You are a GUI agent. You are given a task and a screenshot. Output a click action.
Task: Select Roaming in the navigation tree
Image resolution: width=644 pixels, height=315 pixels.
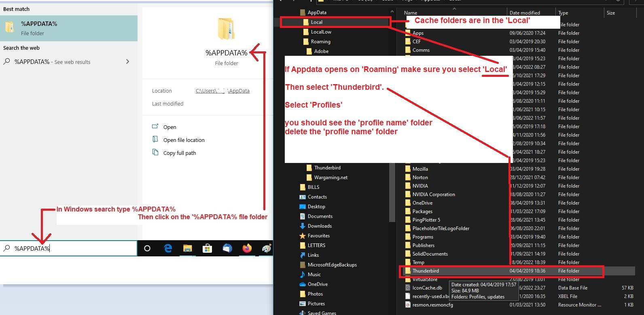(x=320, y=42)
